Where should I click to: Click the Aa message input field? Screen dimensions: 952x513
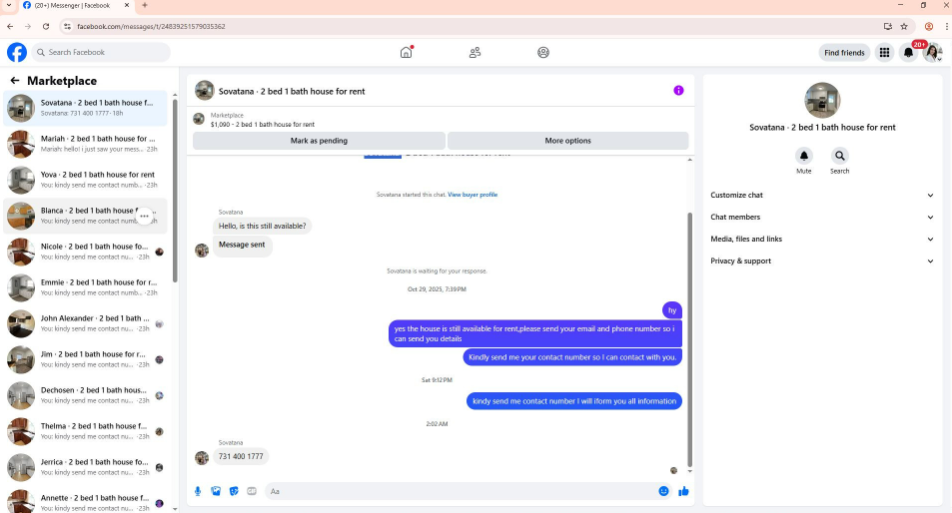click(x=460, y=491)
